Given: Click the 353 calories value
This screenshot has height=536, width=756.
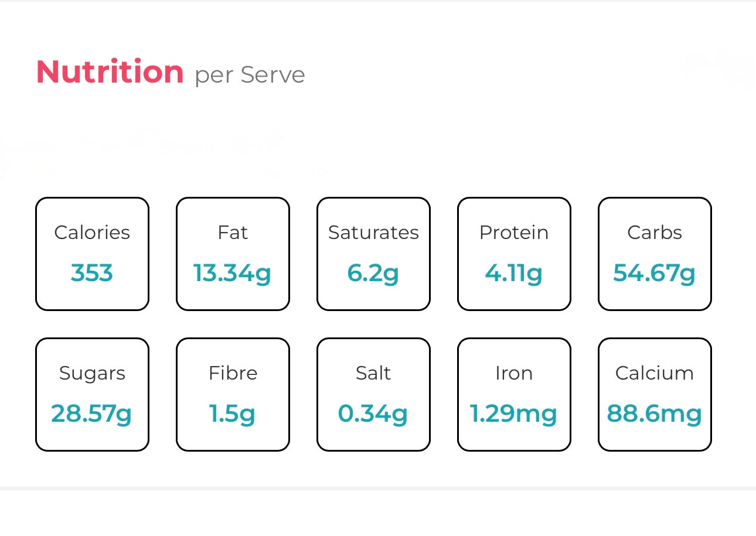Looking at the screenshot, I should [92, 273].
